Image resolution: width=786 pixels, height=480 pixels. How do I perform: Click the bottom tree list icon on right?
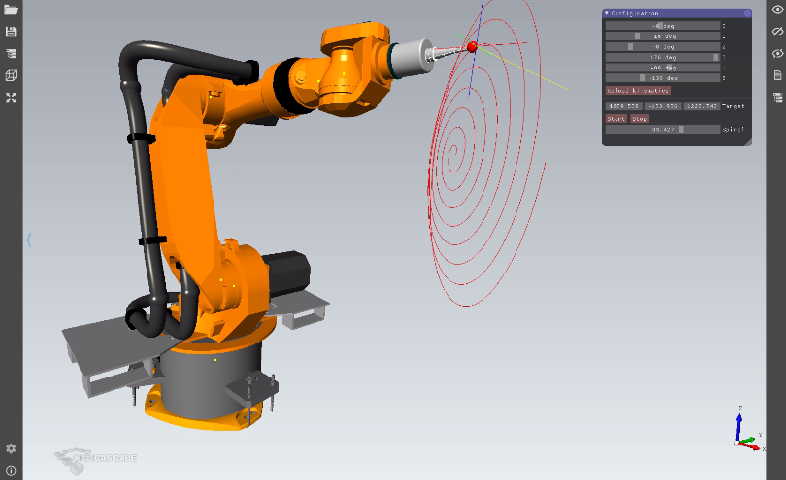pyautogui.click(x=777, y=97)
